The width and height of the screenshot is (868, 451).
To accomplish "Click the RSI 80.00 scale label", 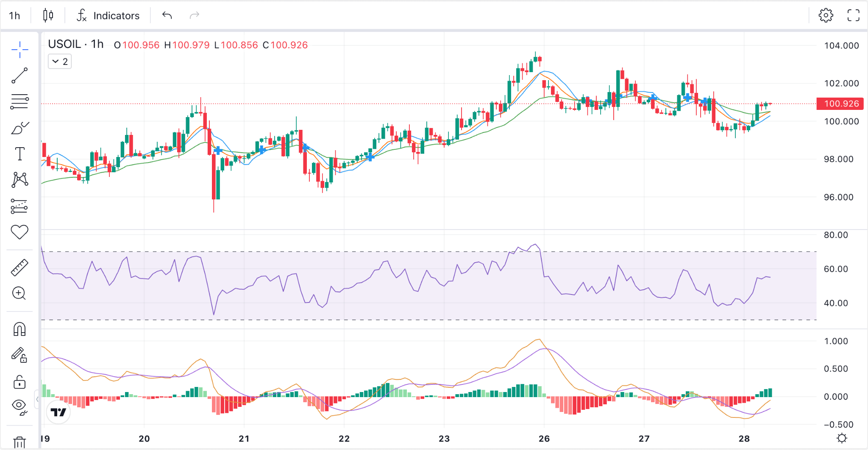I will (836, 235).
